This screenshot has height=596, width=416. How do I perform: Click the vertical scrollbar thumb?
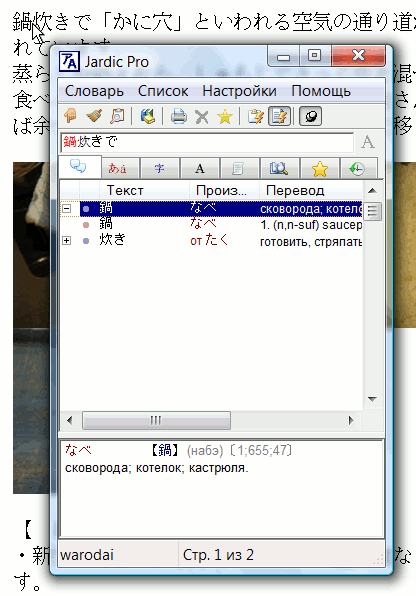(x=372, y=211)
